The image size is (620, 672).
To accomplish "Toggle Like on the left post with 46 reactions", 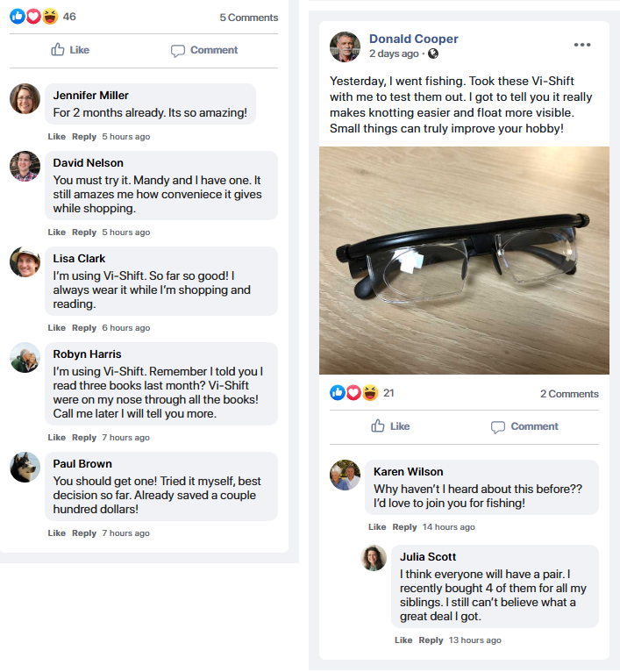I will 70,50.
